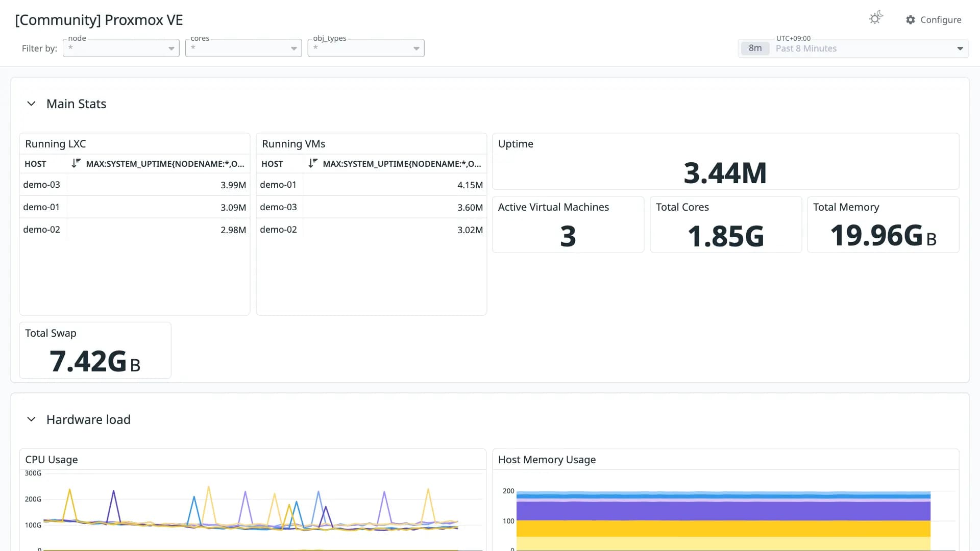Click the Configure gear icon
Screen dimensions: 980x551
pos(911,20)
